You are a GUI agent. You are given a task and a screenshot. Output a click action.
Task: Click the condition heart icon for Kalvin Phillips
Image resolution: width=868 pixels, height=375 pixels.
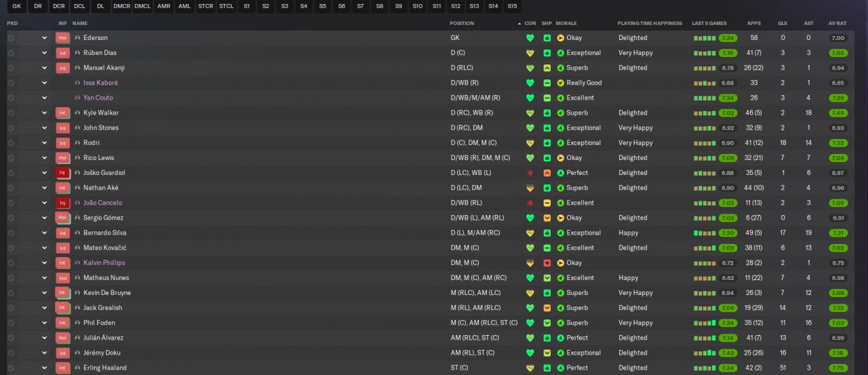click(530, 262)
